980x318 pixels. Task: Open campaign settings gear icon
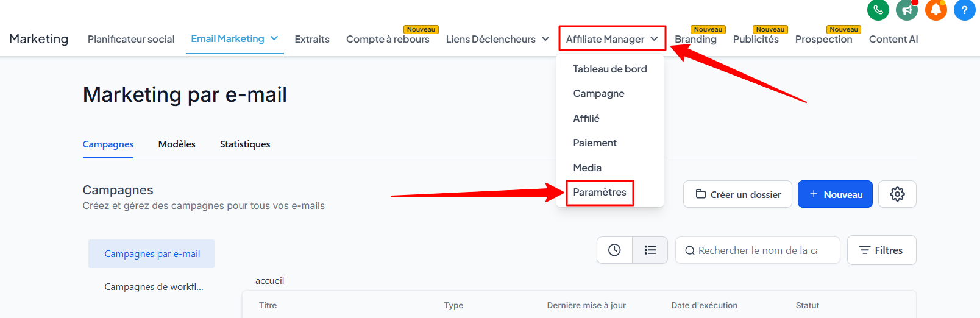pos(897,194)
